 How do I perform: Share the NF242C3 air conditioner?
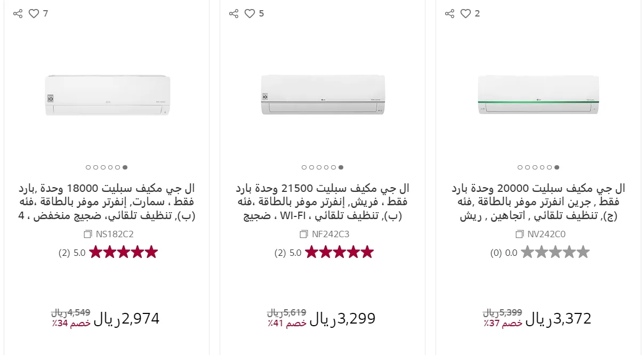click(x=234, y=14)
